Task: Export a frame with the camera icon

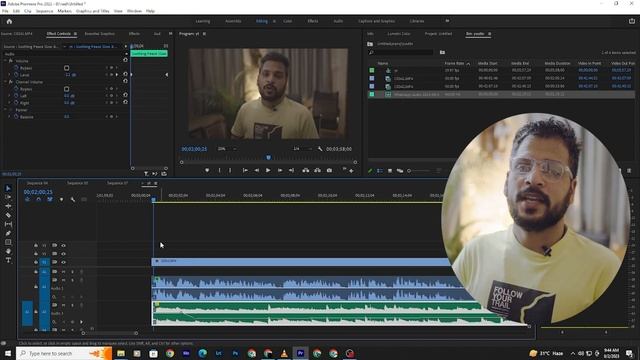Action: coord(329,170)
